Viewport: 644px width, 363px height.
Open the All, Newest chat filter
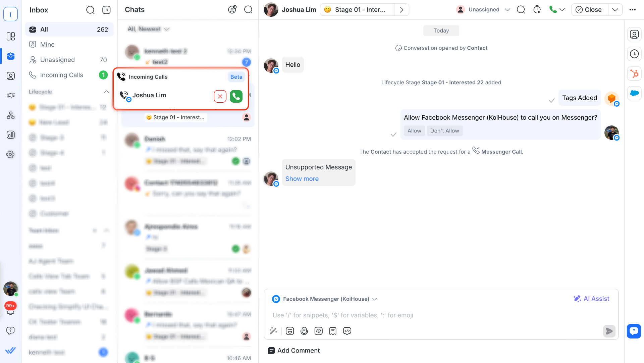(x=148, y=29)
